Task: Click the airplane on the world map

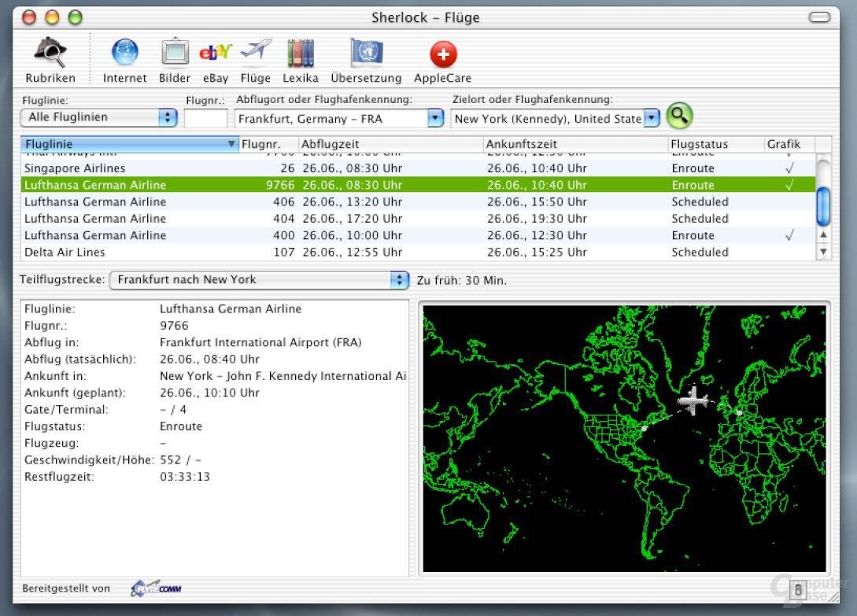Action: coord(693,400)
